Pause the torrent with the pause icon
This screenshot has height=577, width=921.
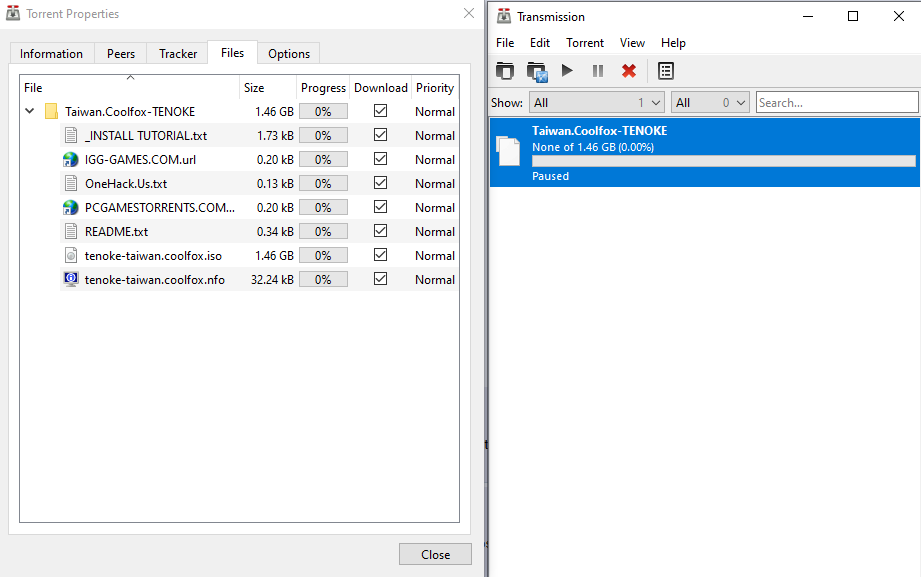tap(598, 71)
